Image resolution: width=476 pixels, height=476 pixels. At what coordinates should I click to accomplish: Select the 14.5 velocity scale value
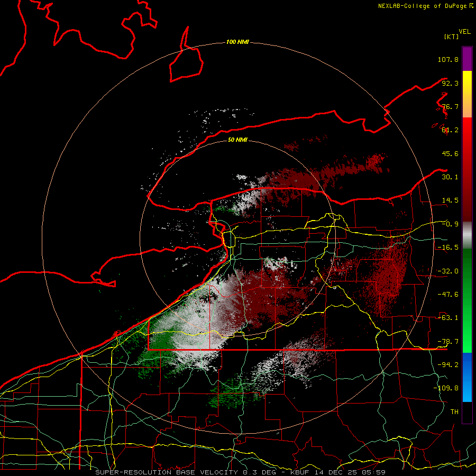[450, 200]
